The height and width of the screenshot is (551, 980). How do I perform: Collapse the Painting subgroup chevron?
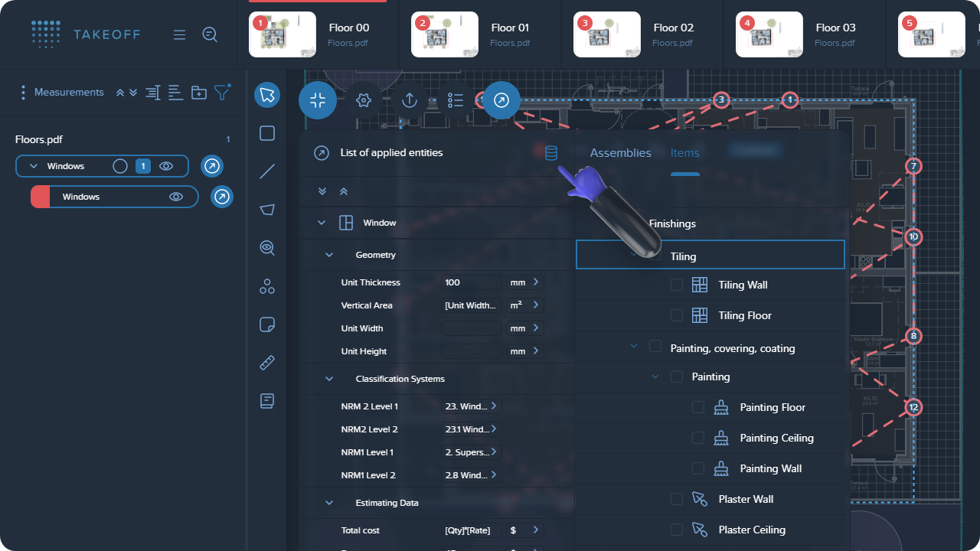[x=655, y=377]
